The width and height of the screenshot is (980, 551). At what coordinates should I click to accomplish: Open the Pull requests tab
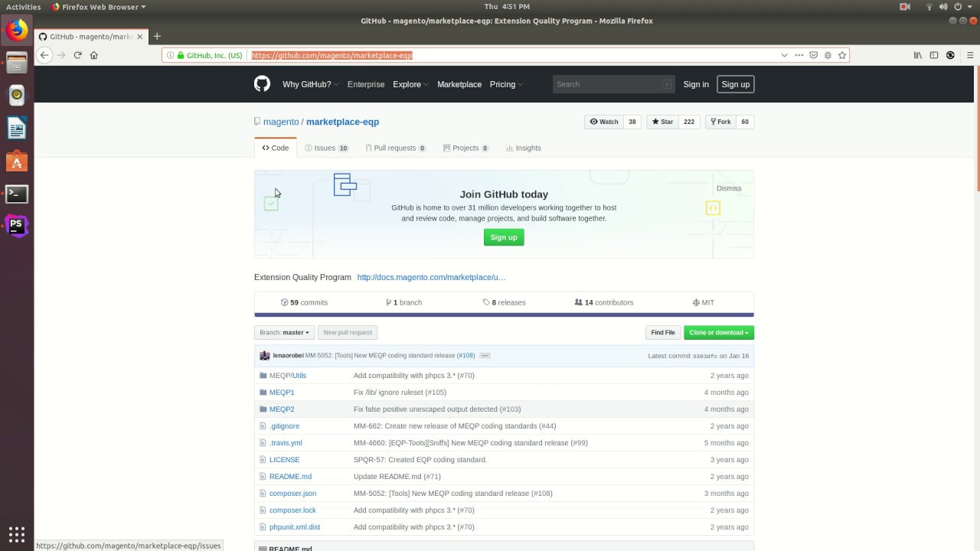tap(396, 148)
